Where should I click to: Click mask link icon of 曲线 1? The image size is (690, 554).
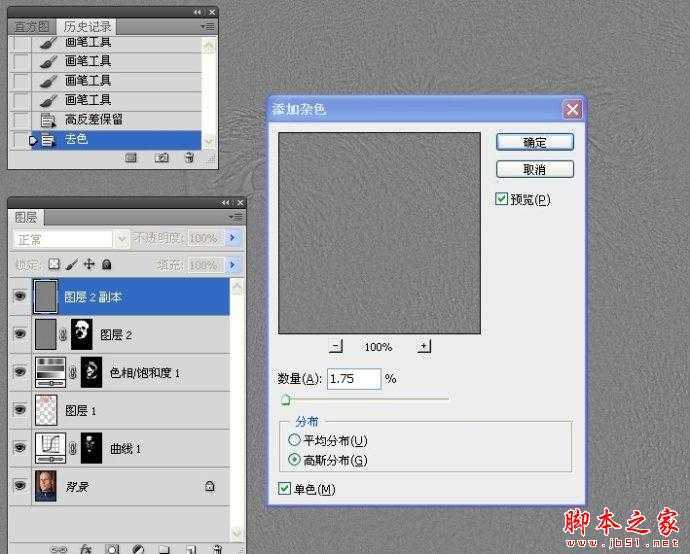pyautogui.click(x=73, y=448)
